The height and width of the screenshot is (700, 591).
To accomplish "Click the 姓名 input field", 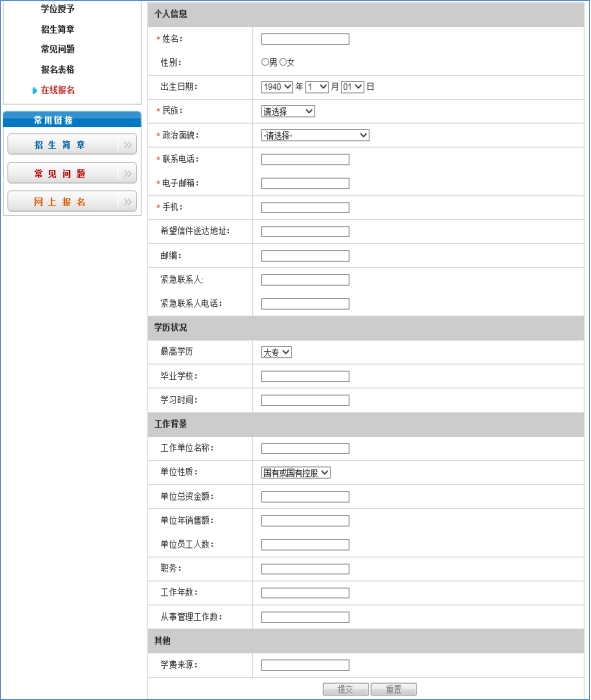I will [x=305, y=39].
